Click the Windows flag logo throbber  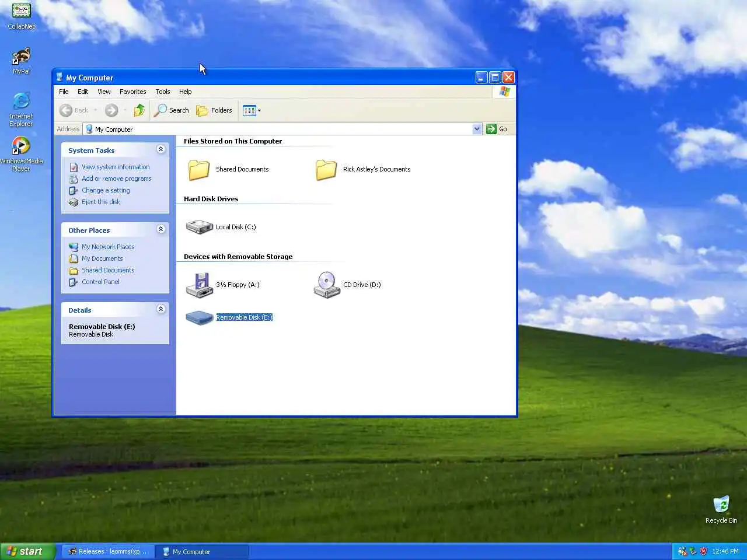point(505,92)
